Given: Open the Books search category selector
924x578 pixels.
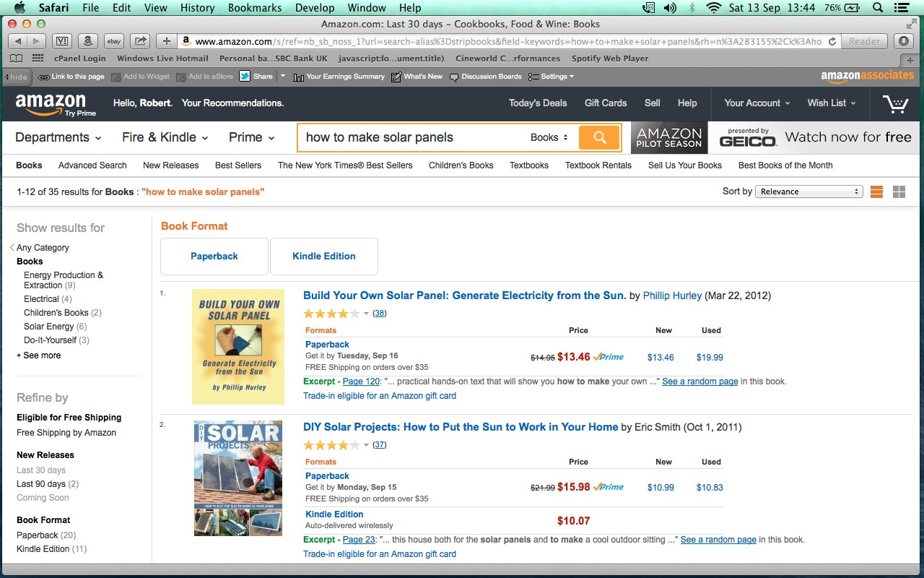Looking at the screenshot, I should click(x=549, y=137).
